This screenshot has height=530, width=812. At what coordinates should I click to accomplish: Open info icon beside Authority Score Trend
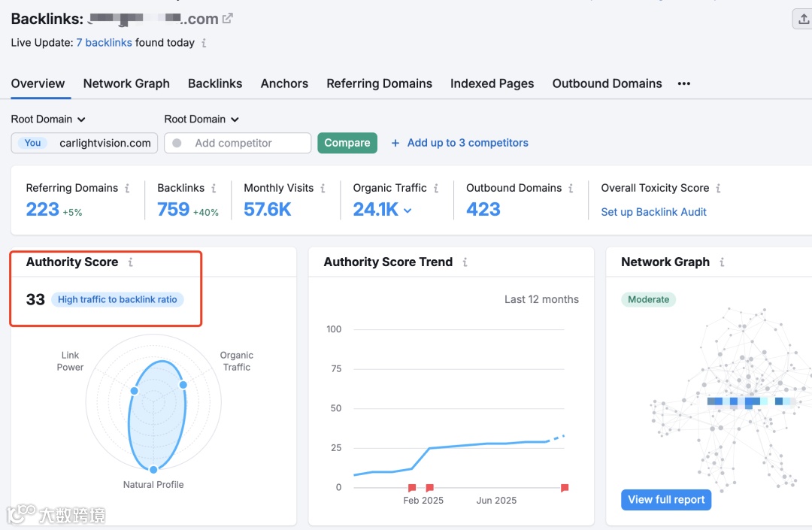pos(465,262)
